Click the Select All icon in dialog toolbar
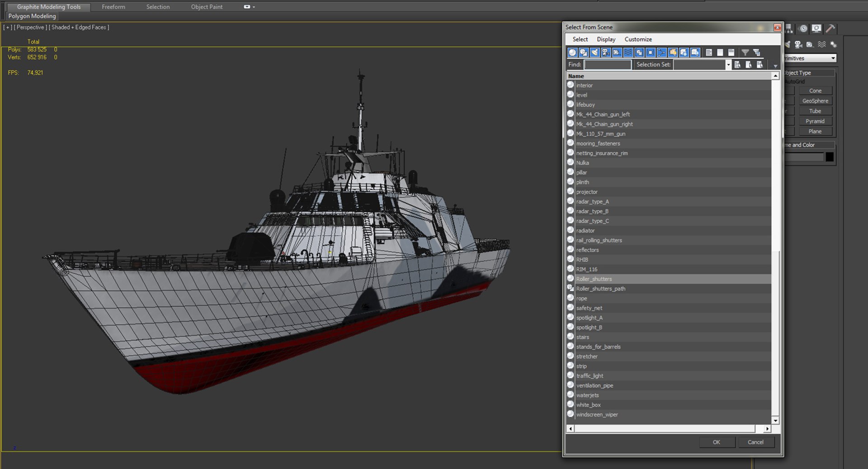This screenshot has width=868, height=469. pyautogui.click(x=709, y=52)
